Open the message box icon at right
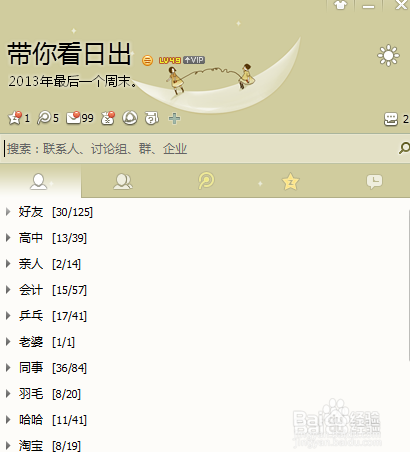Image resolution: width=410 pixels, height=452 pixels. tap(391, 119)
